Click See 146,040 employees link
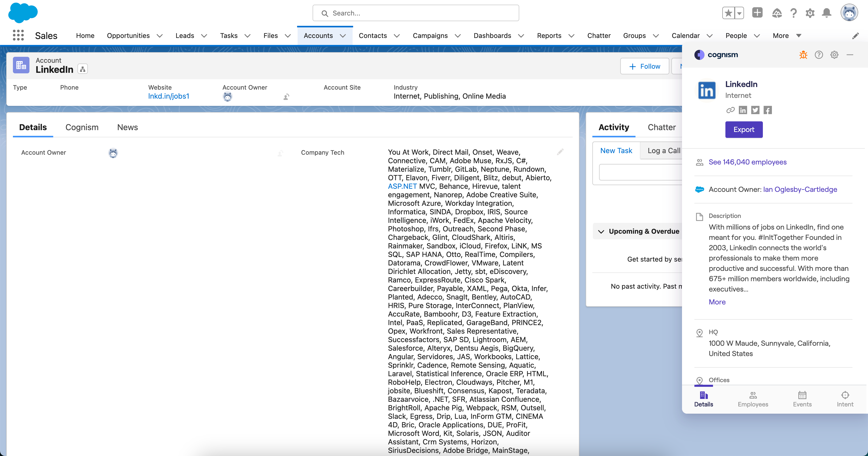Viewport: 868px width, 456px height. pyautogui.click(x=747, y=162)
